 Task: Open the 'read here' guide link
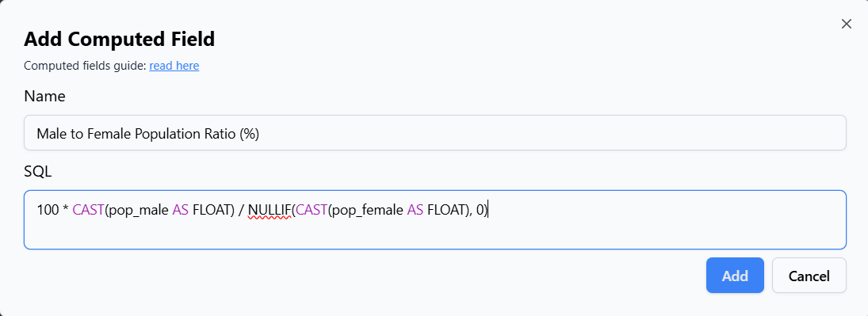[x=174, y=66]
